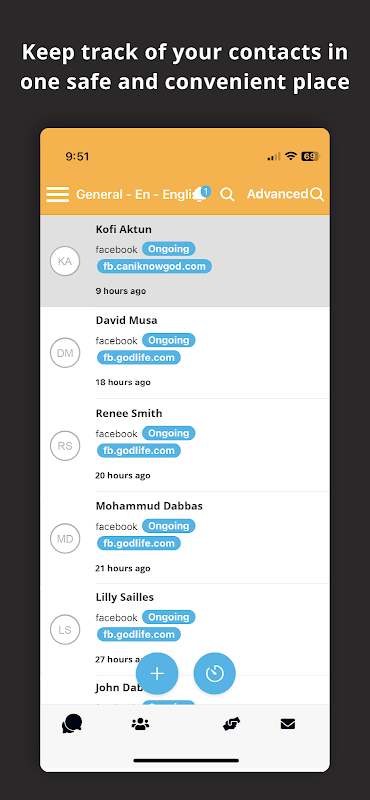370x800 pixels.
Task: Tap Mohammud Dabbas fb.godlife.com tag
Action: tap(139, 543)
